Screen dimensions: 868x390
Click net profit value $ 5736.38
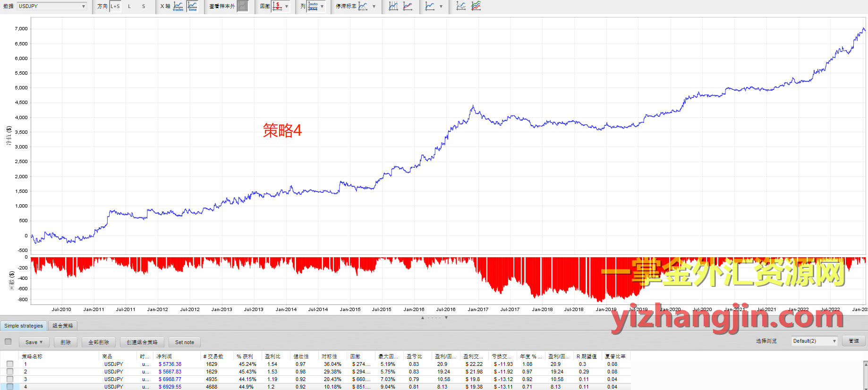click(x=170, y=364)
